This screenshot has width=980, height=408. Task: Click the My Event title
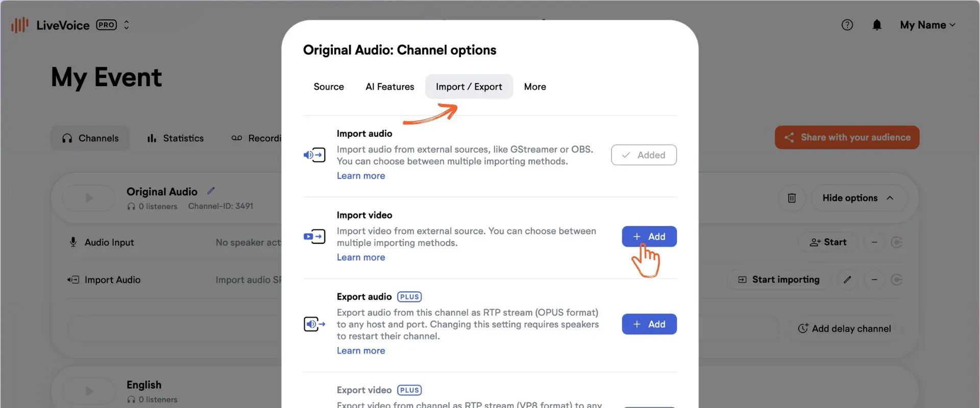point(106,78)
